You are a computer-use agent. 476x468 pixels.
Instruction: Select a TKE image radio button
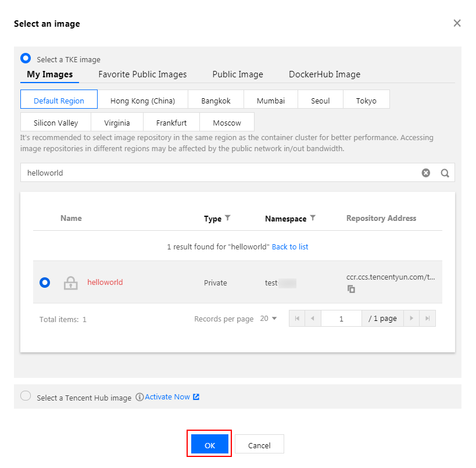coord(26,58)
